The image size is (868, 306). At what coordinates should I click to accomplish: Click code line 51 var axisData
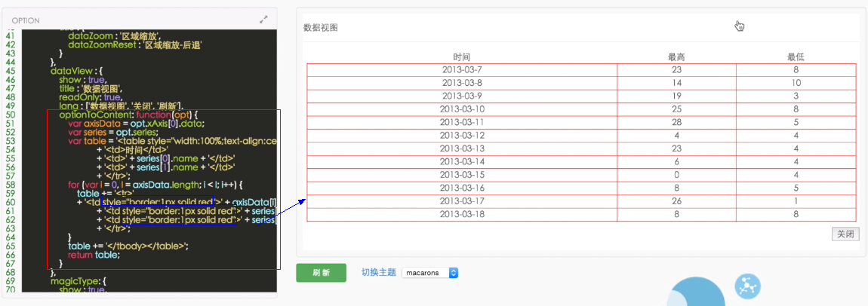(137, 123)
